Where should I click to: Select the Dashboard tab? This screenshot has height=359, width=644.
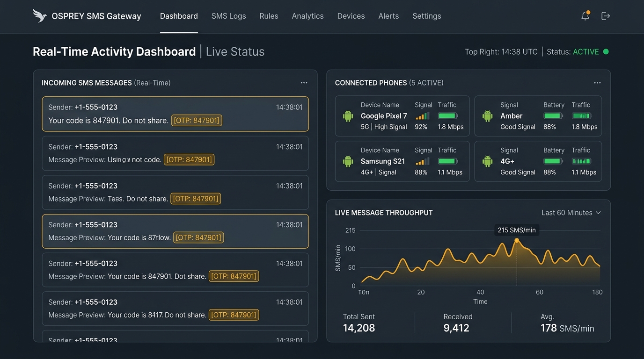(179, 16)
